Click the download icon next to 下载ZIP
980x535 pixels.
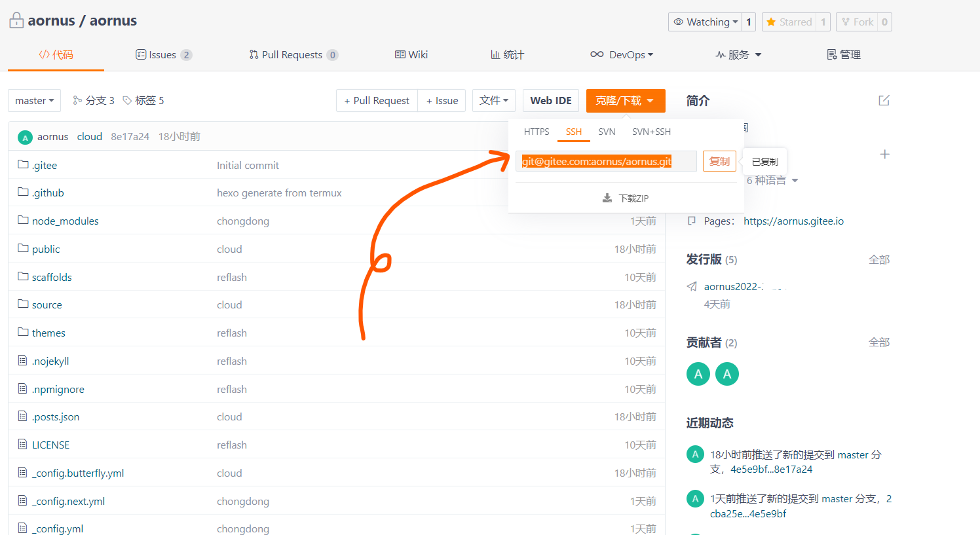pyautogui.click(x=607, y=198)
